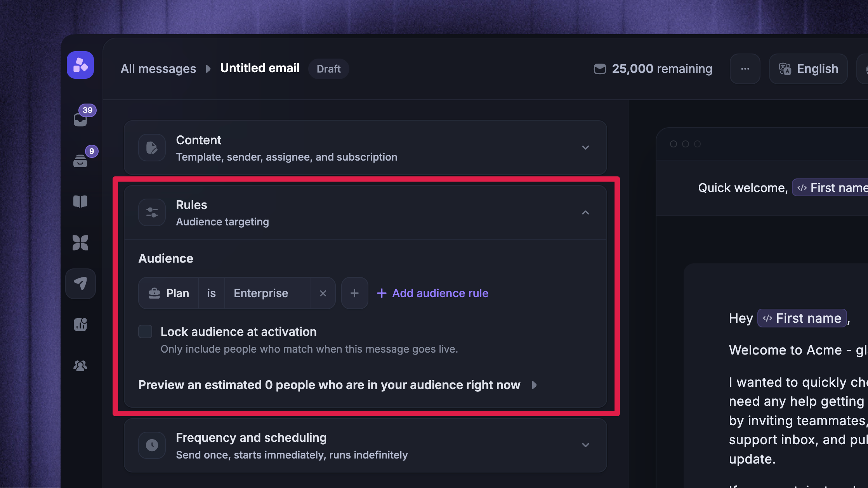
Task: Open the reports chart icon in sidebar
Action: pyautogui.click(x=80, y=324)
